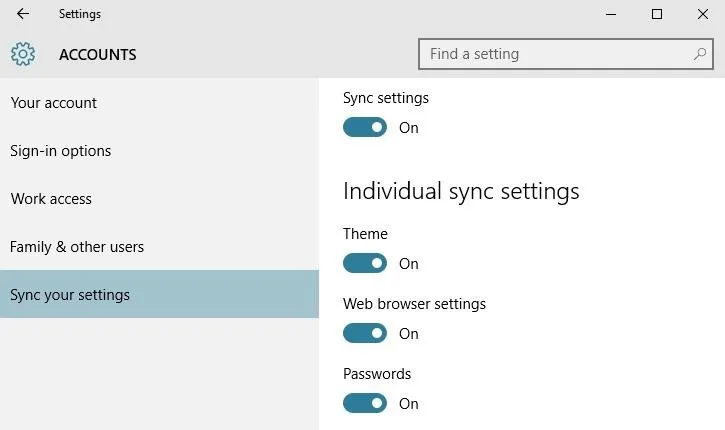Toggle Web browser settings sync
725x430 pixels.
(x=365, y=333)
